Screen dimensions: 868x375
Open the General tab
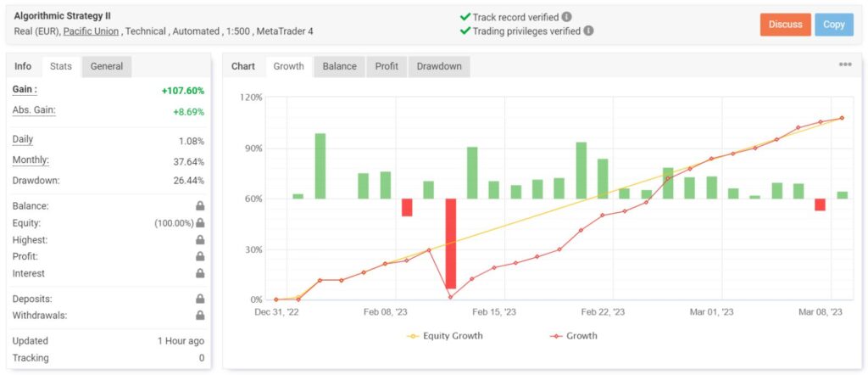pyautogui.click(x=107, y=66)
